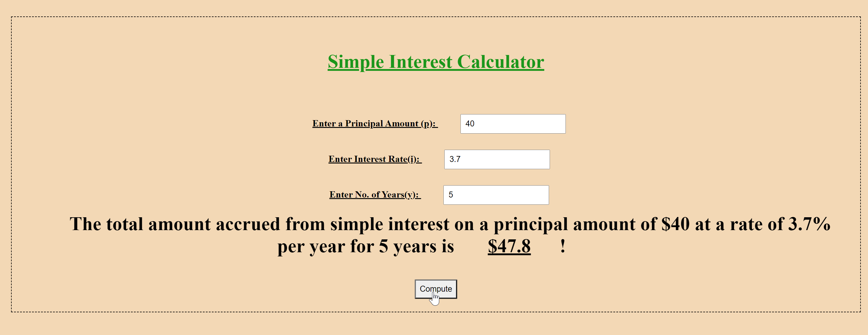Click the Principal Amount input field
The image size is (868, 335).
pos(511,123)
